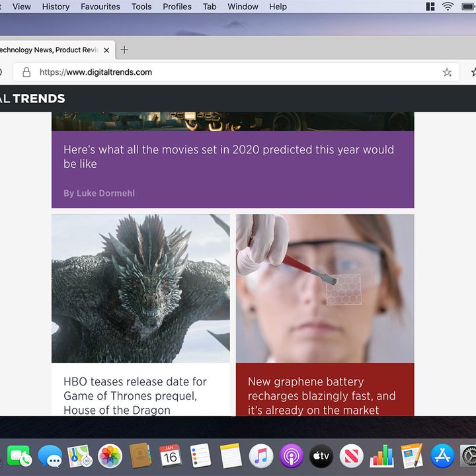The height and width of the screenshot is (476, 476).
Task: Add this page to favourites star
Action: [447, 72]
